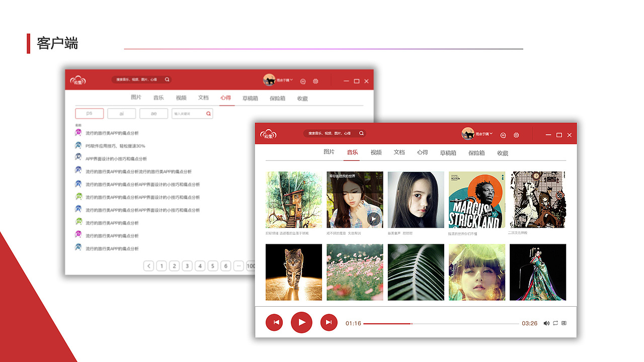Image resolution: width=644 pixels, height=362 pixels.
Task: Skip to the next track
Action: click(x=329, y=322)
